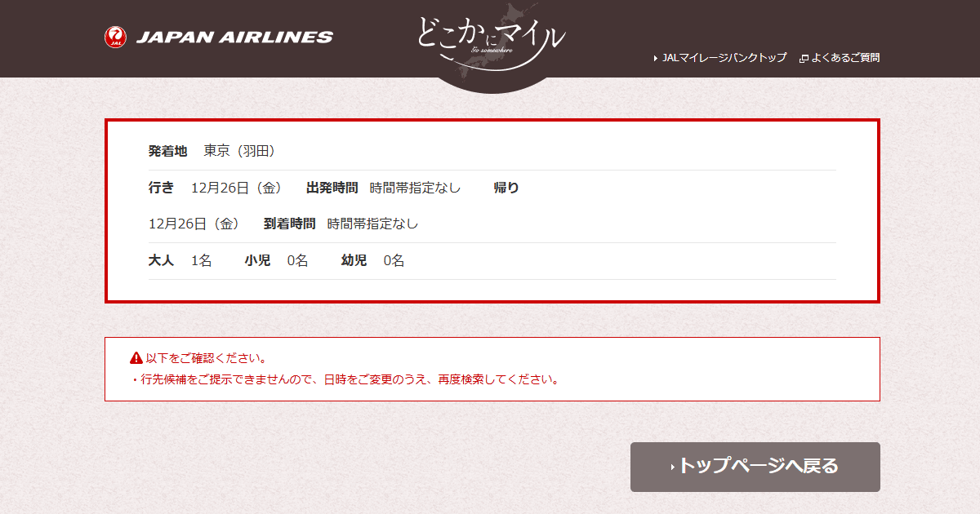Viewport: 980px width, 514px height.
Task: Go to よくあるご質問 page
Action: coord(848,58)
